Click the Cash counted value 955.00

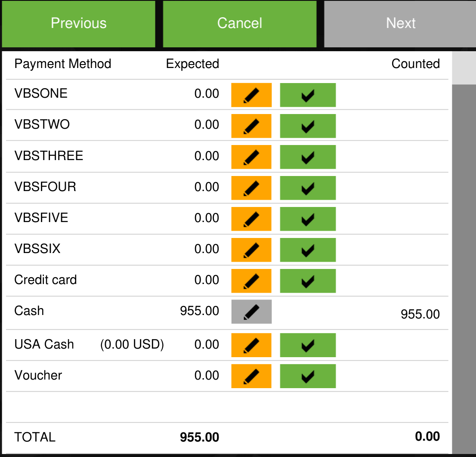[420, 314]
